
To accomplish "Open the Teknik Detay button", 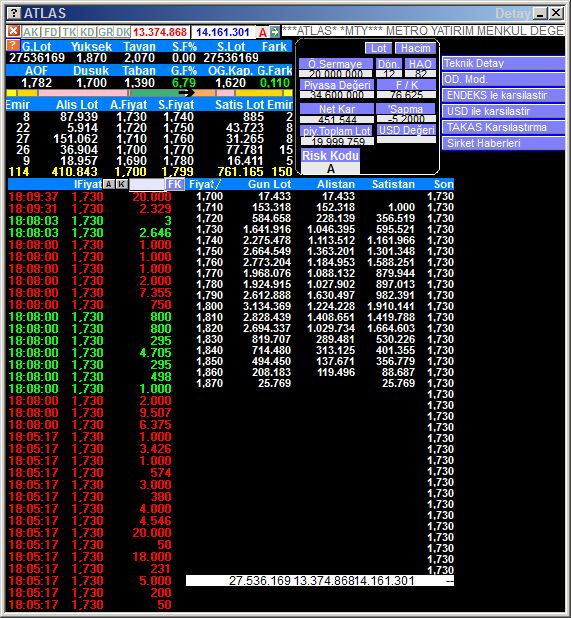I will 503,63.
